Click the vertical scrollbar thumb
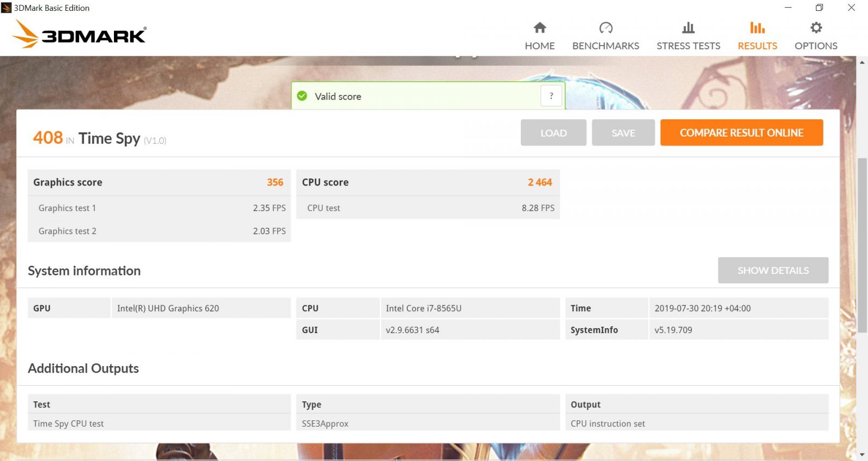This screenshot has height=461, width=868. click(862, 244)
